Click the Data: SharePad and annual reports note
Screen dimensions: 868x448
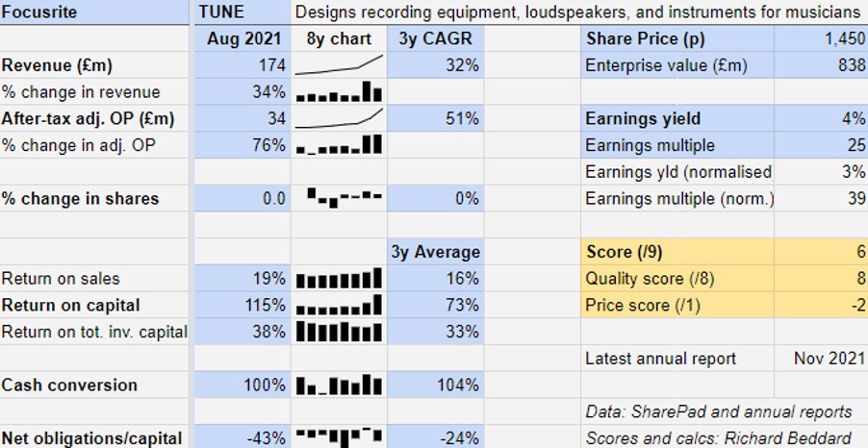click(x=719, y=411)
